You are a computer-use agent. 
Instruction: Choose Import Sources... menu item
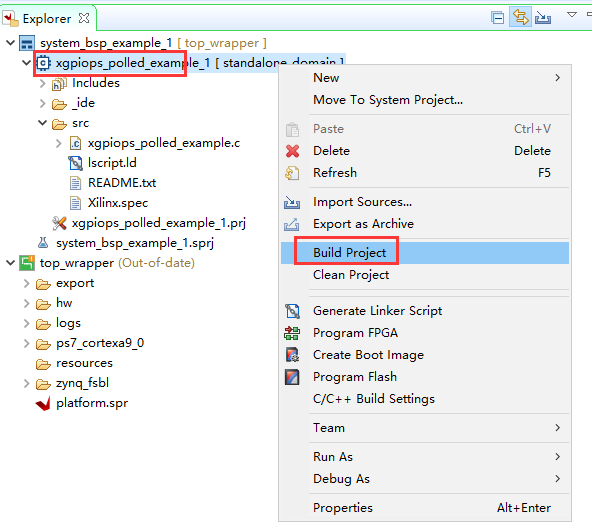[x=425, y=202]
